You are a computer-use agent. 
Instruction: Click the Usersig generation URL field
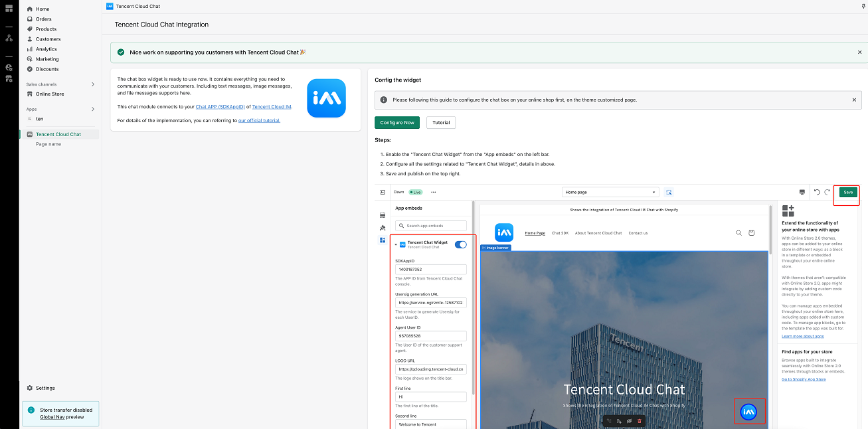click(x=431, y=303)
